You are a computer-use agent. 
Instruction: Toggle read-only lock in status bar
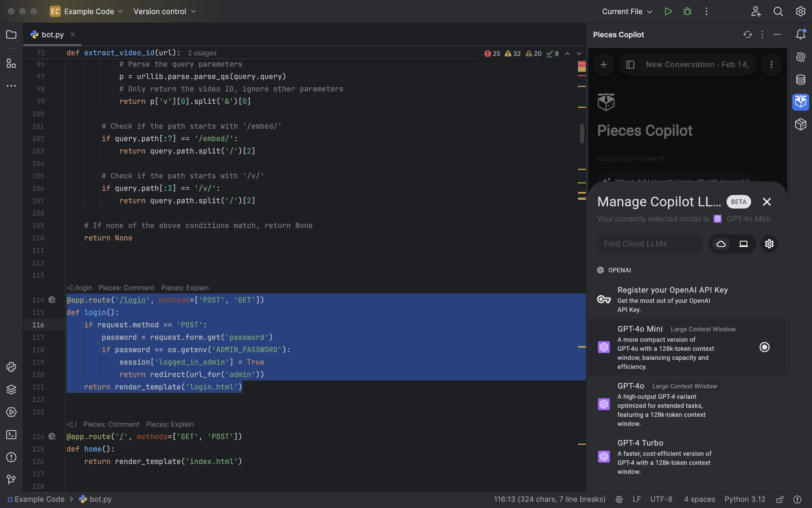780,500
